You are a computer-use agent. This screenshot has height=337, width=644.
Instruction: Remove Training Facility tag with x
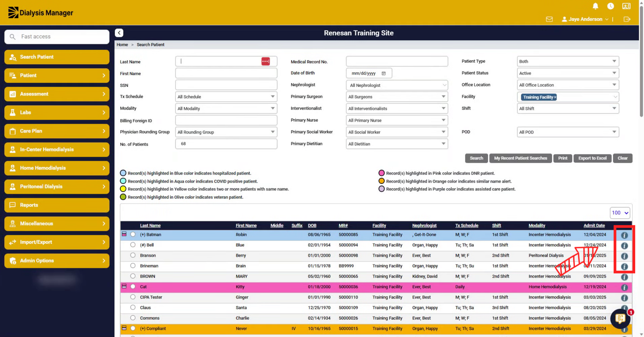click(555, 97)
